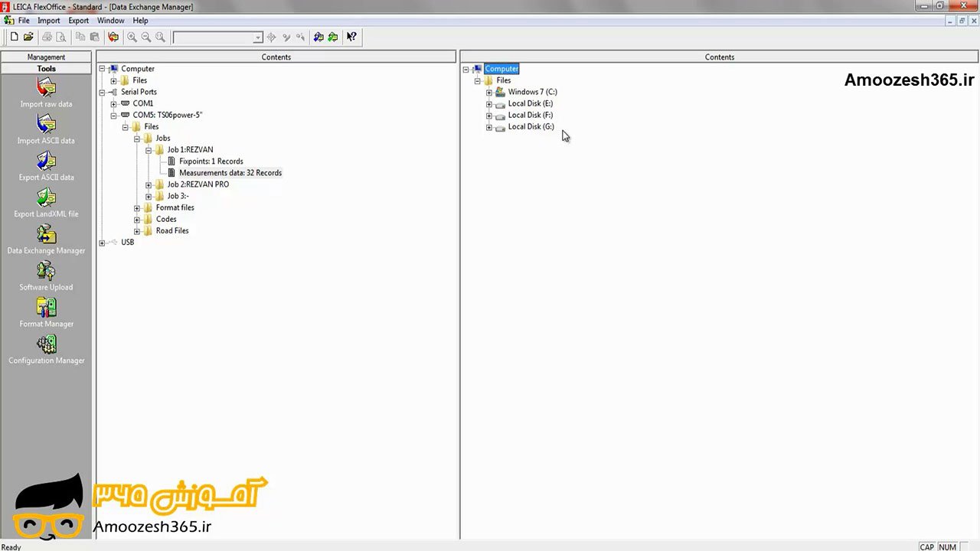Click the context help arrow-question icon
Image resolution: width=980 pixels, height=551 pixels.
pos(351,37)
